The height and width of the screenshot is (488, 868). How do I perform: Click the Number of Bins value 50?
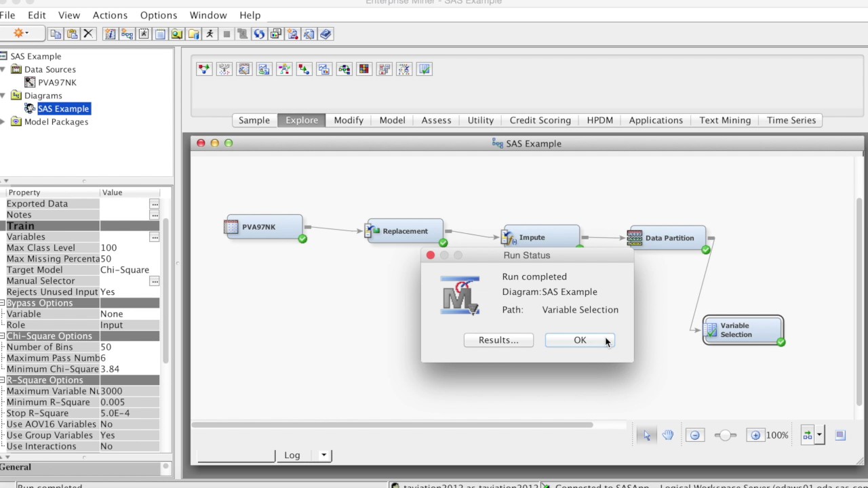(129, 347)
